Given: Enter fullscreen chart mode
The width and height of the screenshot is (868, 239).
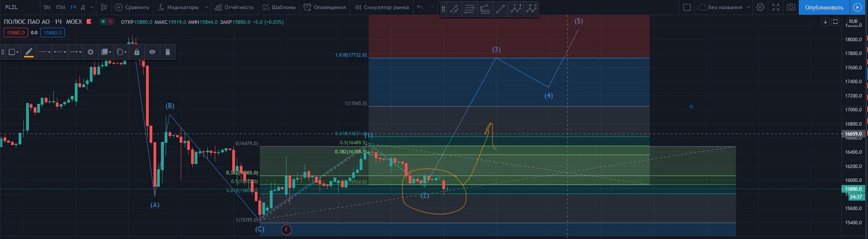Looking at the screenshot, I should point(776,7).
